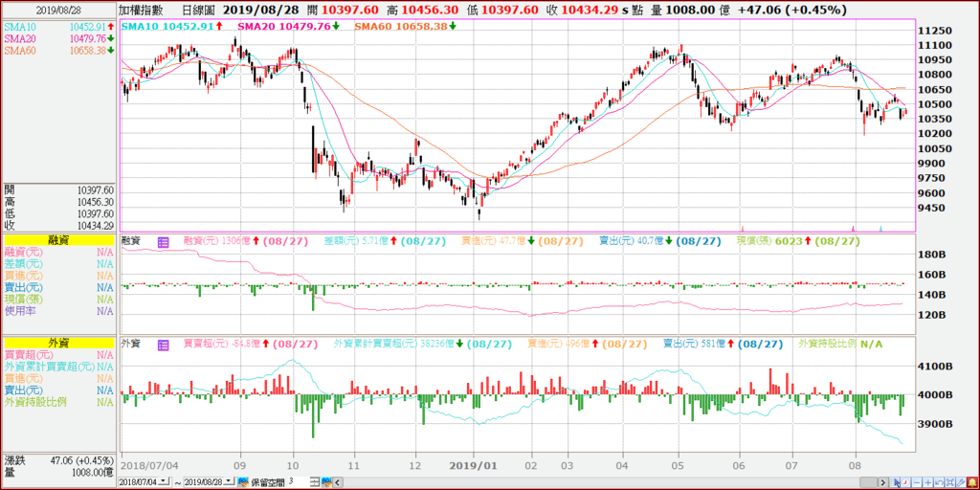Click apply icon after end date picker

[x=243, y=482]
